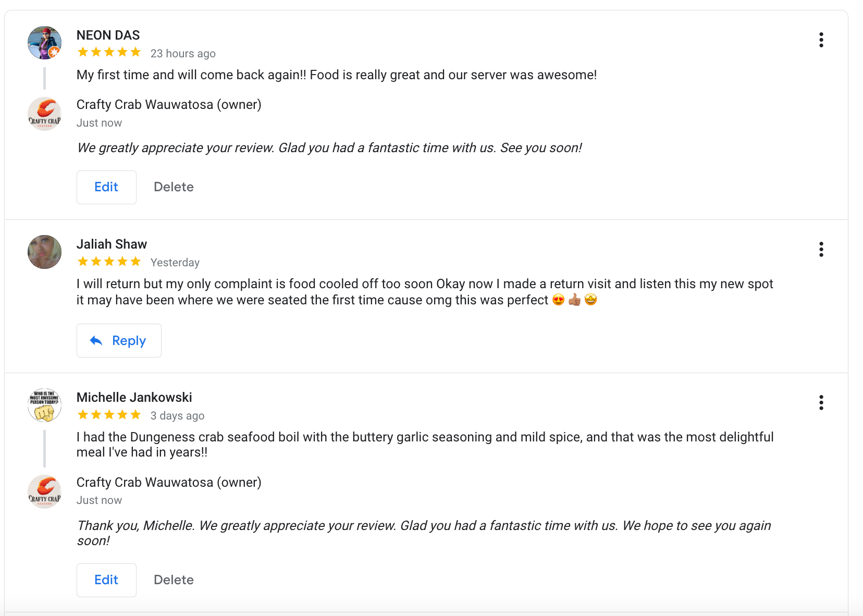Screen dimensions: 863x616
Task: Click Jaliah Shaw's profile avatar
Action: 44,252
